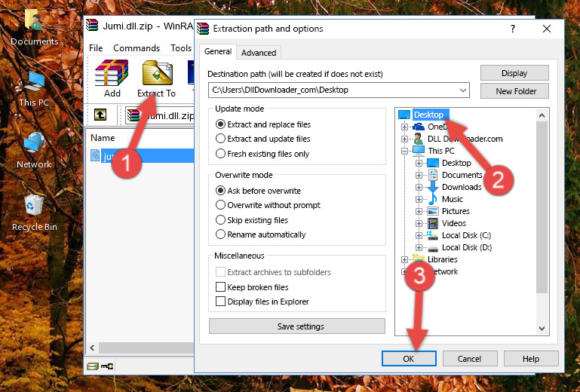Expand the OneDrive tree node
Image resolution: width=580 pixels, height=392 pixels.
pyautogui.click(x=405, y=127)
